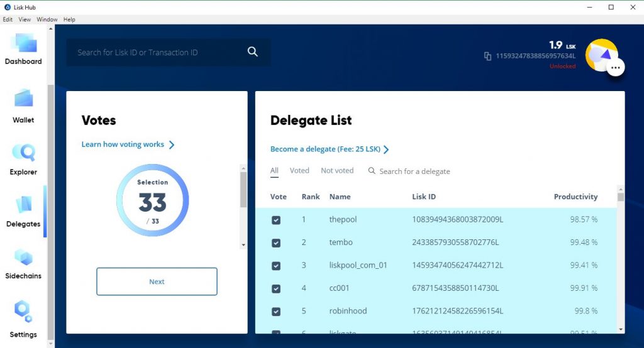Click productivity value 99.91 %
This screenshot has width=644, height=348.
point(584,288)
